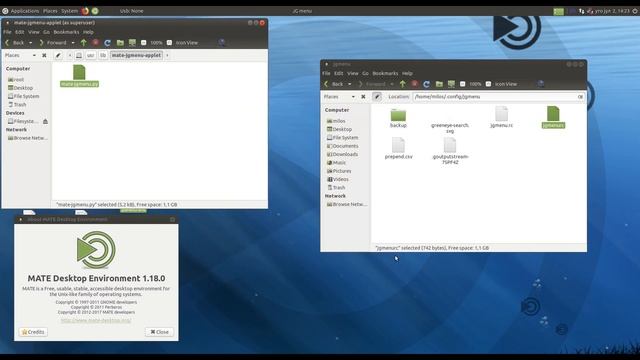Go up one folder in the jgmenu window
This screenshot has width=640, height=360.
403,84
